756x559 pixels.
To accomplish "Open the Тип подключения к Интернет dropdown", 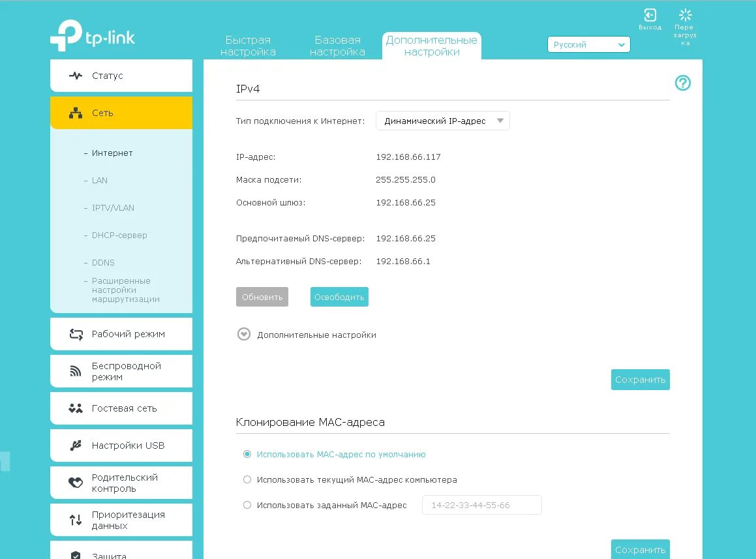I will (x=443, y=121).
